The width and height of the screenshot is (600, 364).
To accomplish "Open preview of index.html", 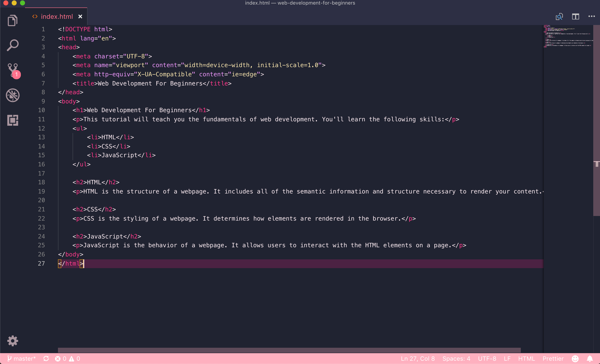I will tap(559, 16).
